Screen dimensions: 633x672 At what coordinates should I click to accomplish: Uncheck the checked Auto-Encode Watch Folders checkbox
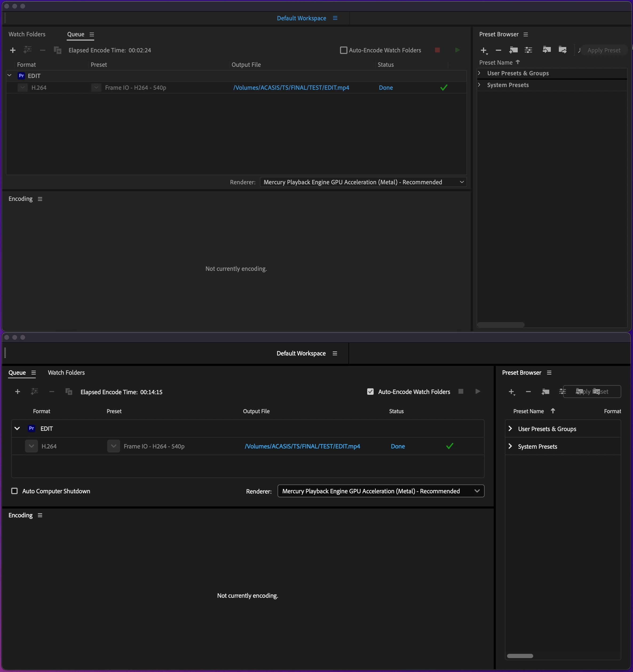pos(370,392)
